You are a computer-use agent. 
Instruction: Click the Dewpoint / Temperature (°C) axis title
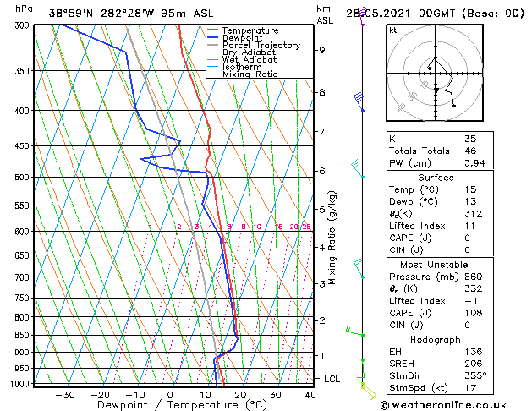pyautogui.click(x=182, y=405)
